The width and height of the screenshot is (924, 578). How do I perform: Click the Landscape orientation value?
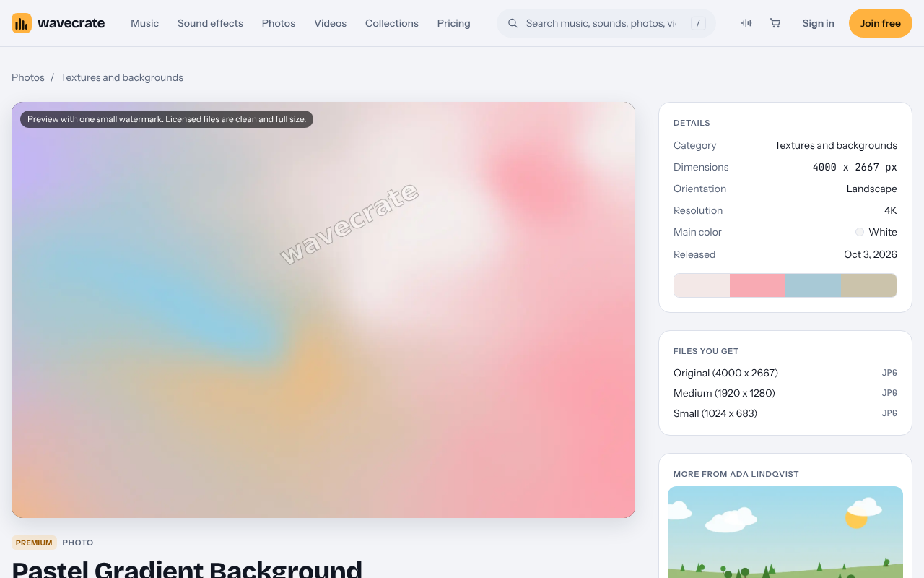click(x=871, y=189)
